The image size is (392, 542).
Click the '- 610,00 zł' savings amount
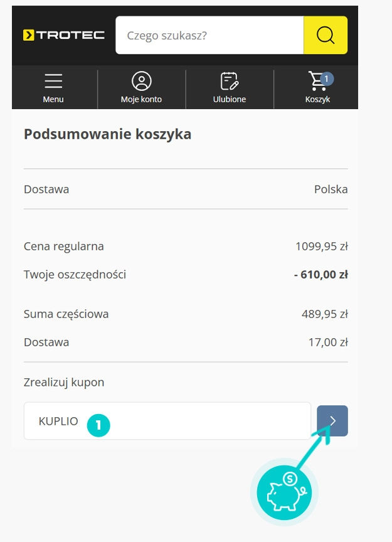point(320,274)
